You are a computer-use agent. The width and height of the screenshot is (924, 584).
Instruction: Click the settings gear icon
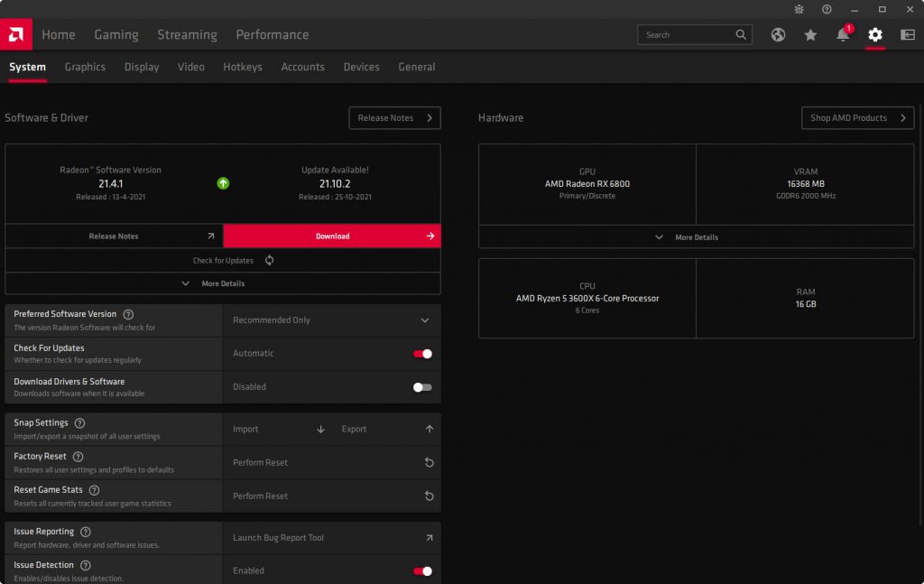click(x=874, y=35)
